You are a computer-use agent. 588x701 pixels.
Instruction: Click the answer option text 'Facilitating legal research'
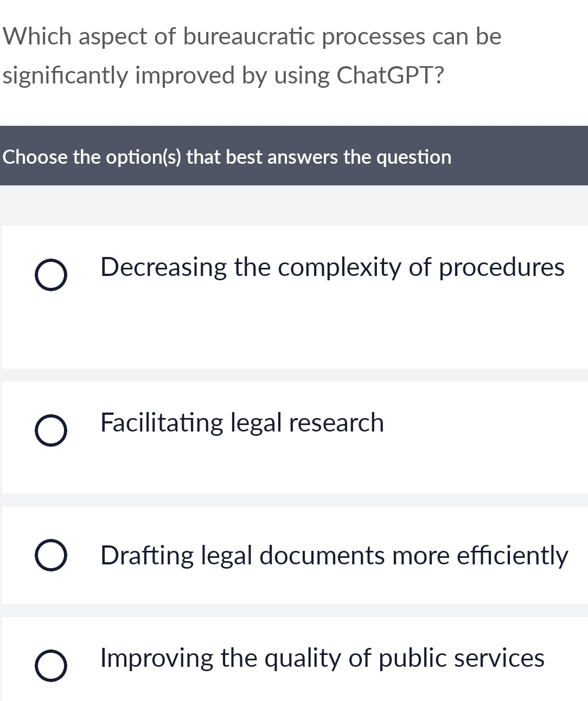[x=241, y=422]
